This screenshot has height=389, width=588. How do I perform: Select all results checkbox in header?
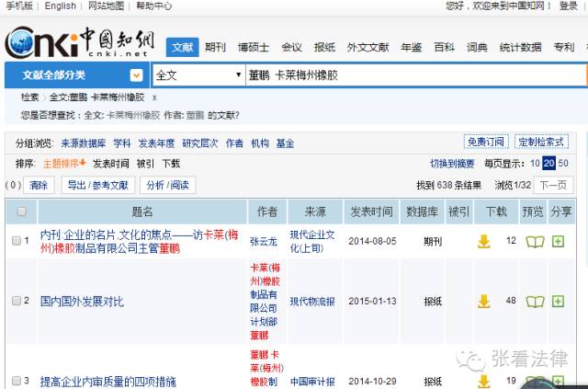point(22,212)
